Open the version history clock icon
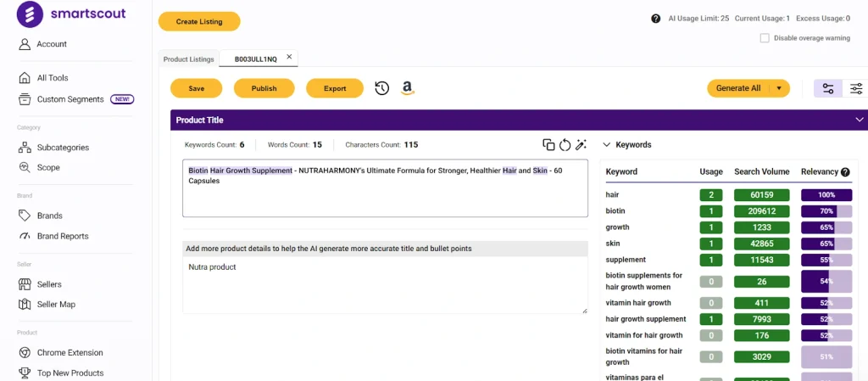 pyautogui.click(x=382, y=88)
